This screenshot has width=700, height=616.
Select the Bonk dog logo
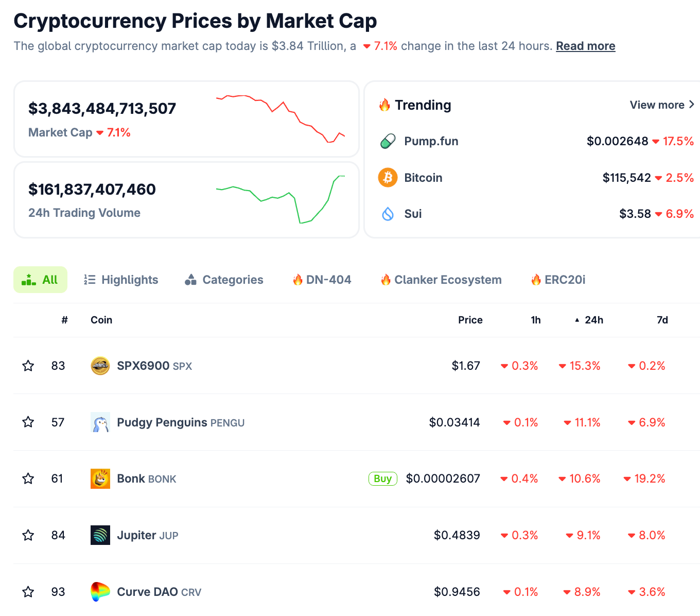tap(100, 478)
